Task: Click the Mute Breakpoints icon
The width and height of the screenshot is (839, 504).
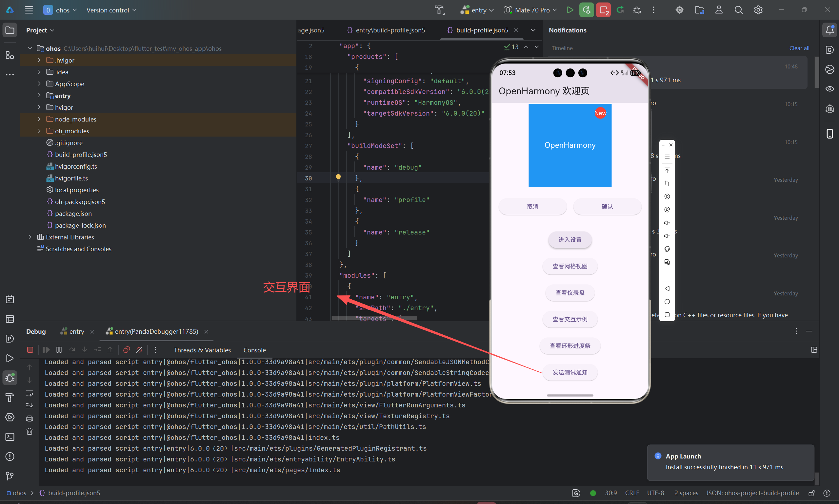Action: tap(139, 350)
